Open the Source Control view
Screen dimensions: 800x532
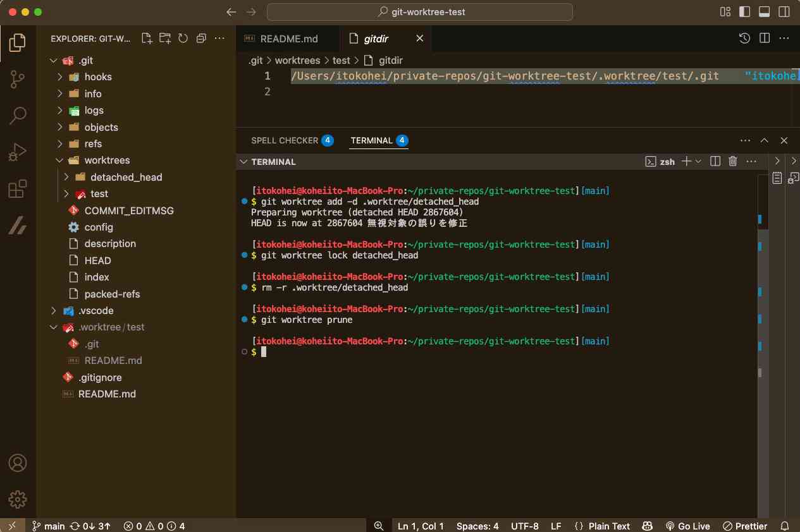pos(17,79)
